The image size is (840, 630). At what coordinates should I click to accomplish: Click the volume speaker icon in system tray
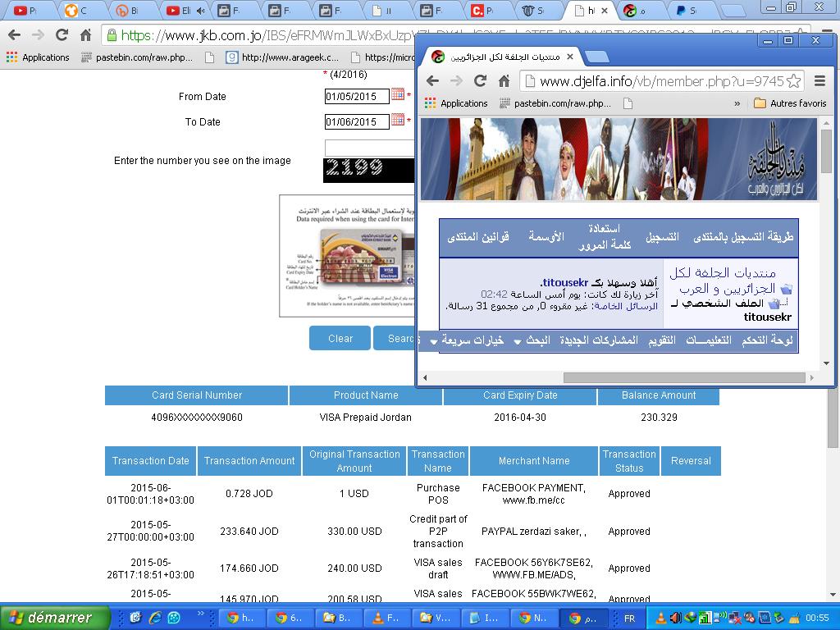[x=676, y=619]
